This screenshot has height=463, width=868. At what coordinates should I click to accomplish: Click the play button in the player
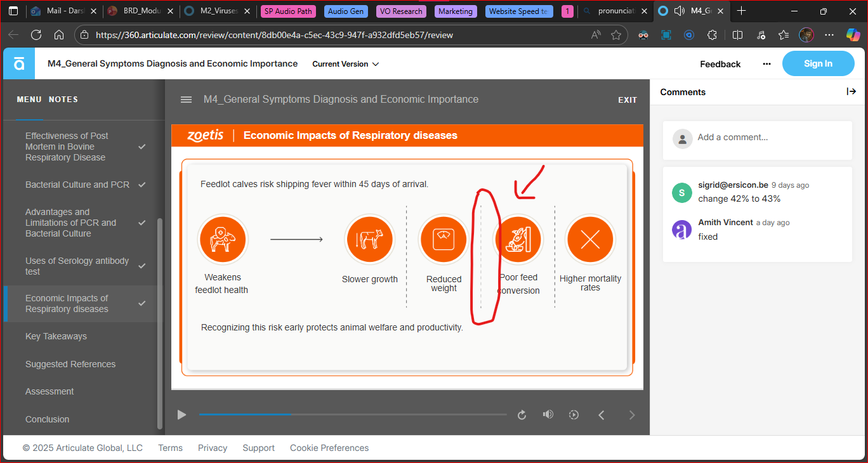click(182, 415)
